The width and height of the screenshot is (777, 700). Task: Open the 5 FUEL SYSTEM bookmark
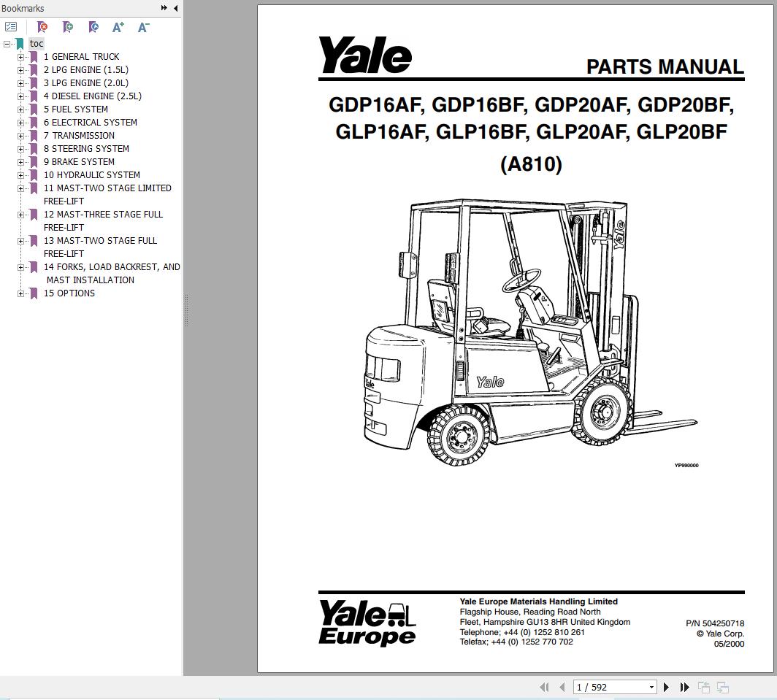coord(75,109)
